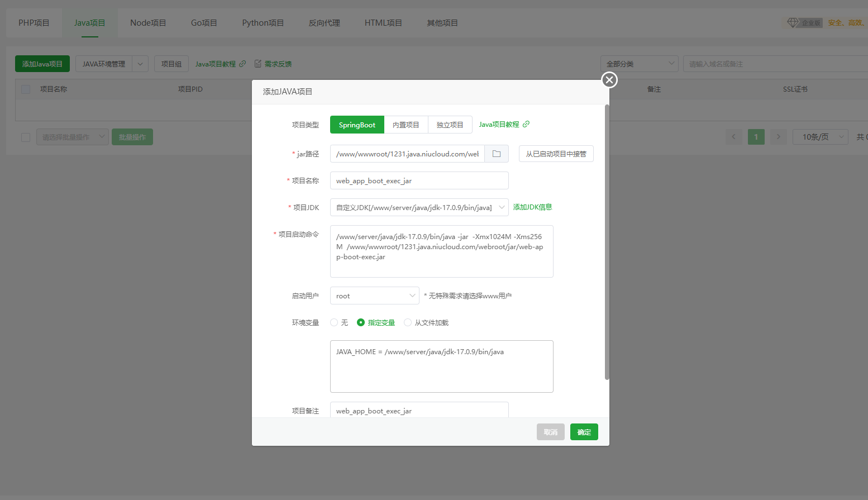Click the enterprise edition diamond icon
The height and width of the screenshot is (500, 868).
coord(793,23)
